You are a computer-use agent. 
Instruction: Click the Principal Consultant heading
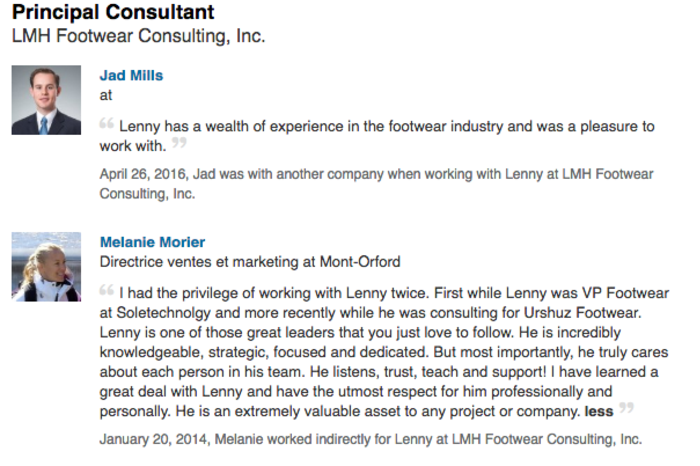113,12
